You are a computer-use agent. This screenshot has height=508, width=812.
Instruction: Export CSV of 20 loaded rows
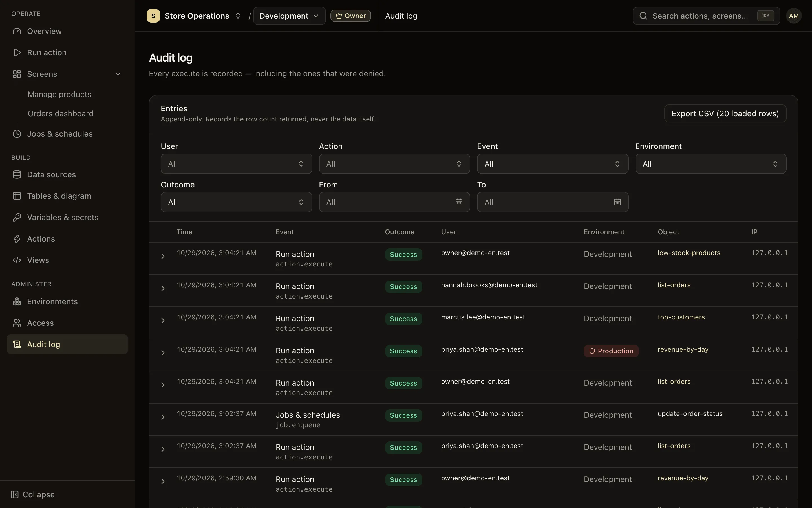click(x=725, y=113)
